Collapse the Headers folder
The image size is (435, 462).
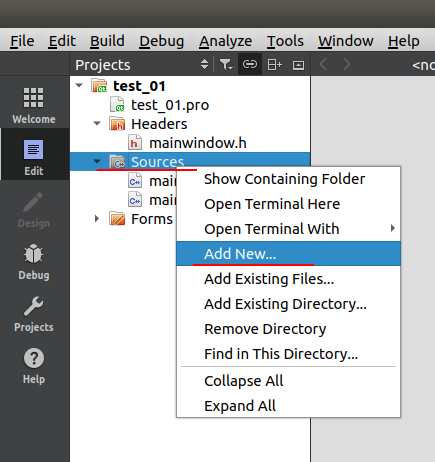coord(97,123)
